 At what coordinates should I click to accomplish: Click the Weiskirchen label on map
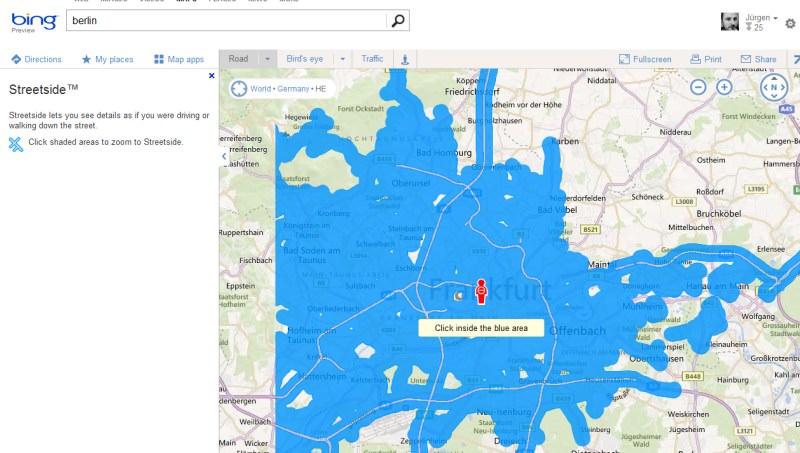pos(688,414)
